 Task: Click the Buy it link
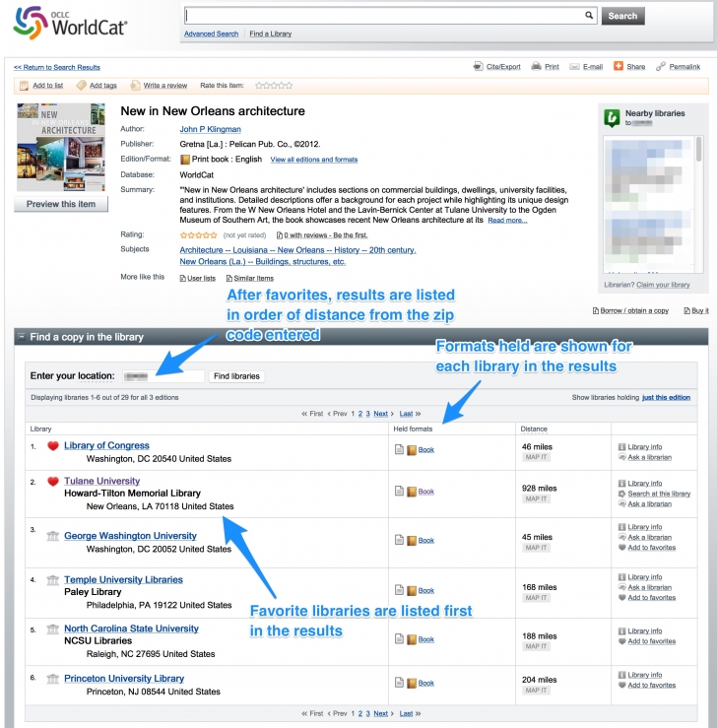[x=700, y=310]
